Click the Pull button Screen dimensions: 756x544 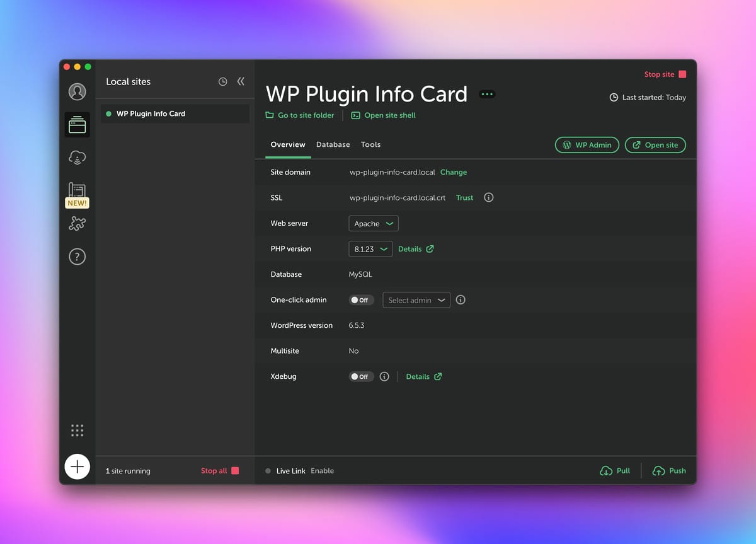click(x=615, y=471)
